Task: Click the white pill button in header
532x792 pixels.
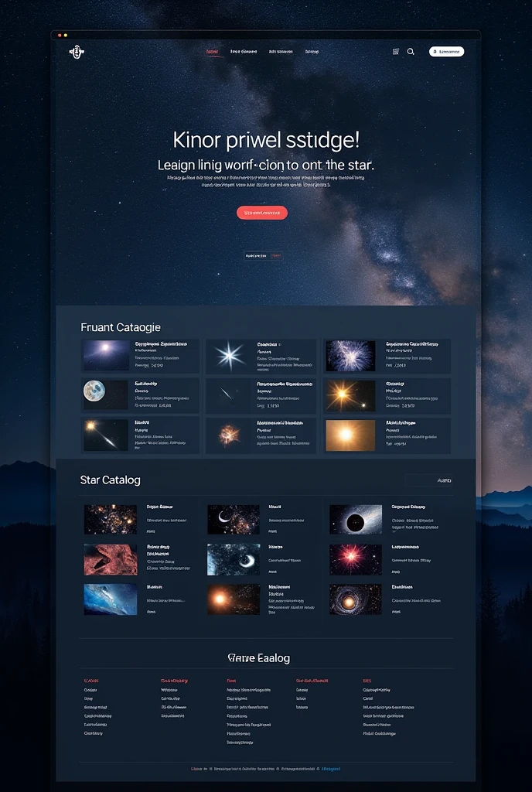Action: click(x=447, y=52)
